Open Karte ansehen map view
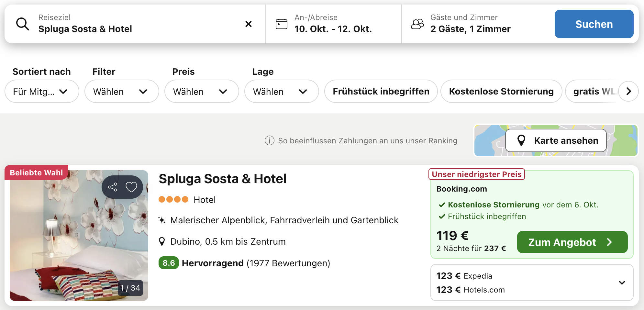Viewport: 644px width, 310px height. [556, 140]
